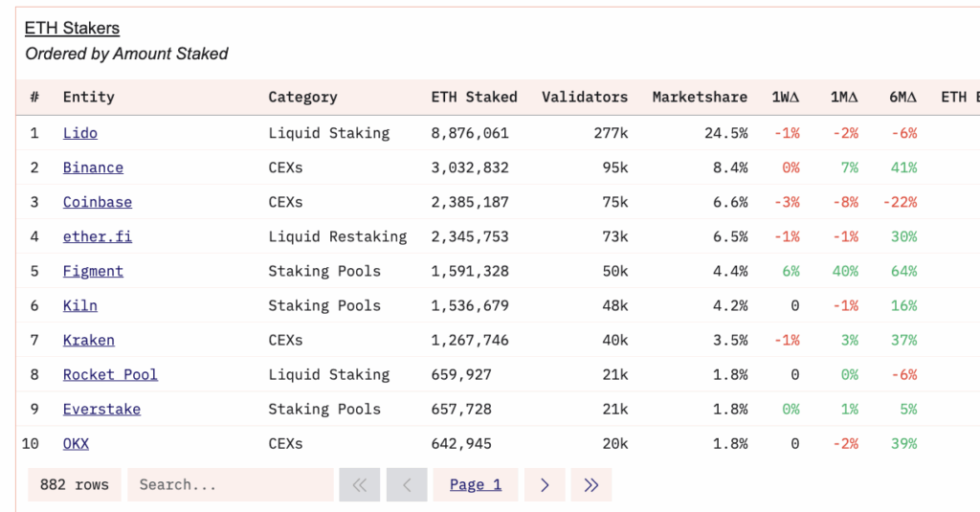Click Coinbase's 75k validators cell
The height and width of the screenshot is (512, 980).
(x=615, y=202)
